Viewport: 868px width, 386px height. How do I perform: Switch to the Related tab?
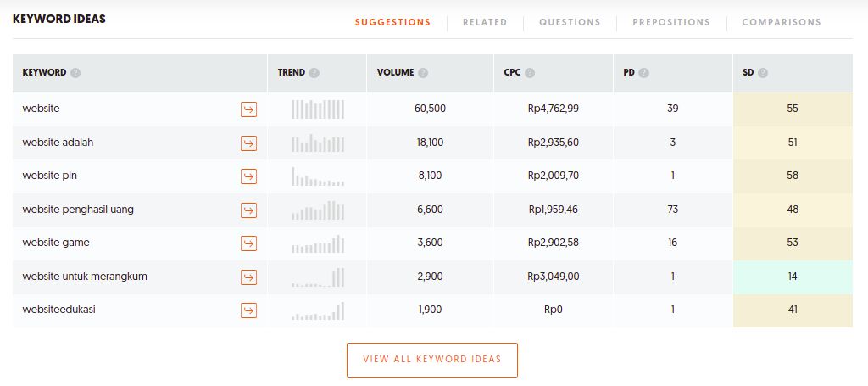485,22
